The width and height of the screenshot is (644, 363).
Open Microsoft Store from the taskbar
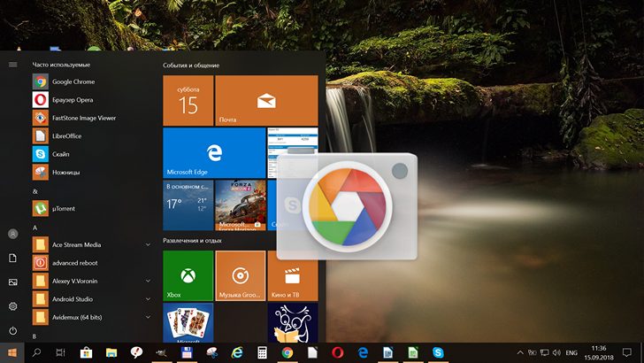click(x=86, y=352)
